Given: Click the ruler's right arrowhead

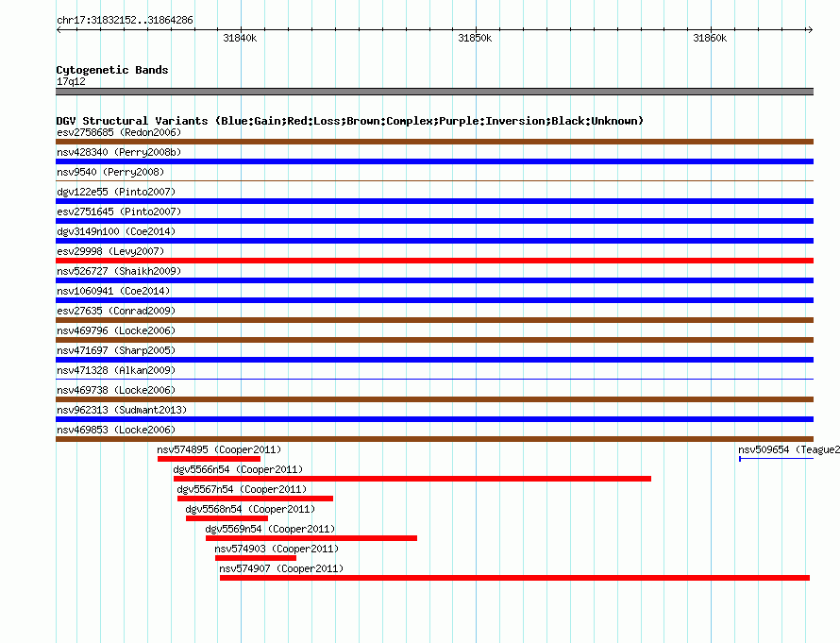Looking at the screenshot, I should pyautogui.click(x=810, y=30).
